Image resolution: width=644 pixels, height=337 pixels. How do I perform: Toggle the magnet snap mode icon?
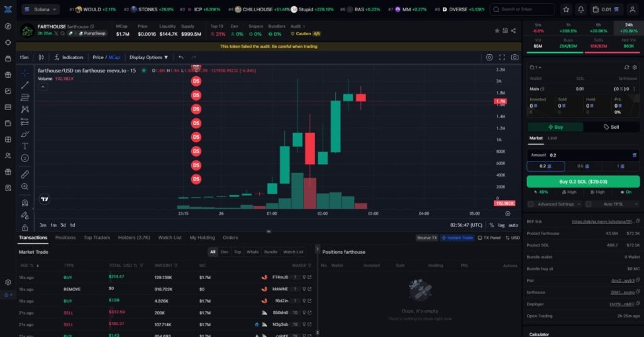click(x=25, y=203)
